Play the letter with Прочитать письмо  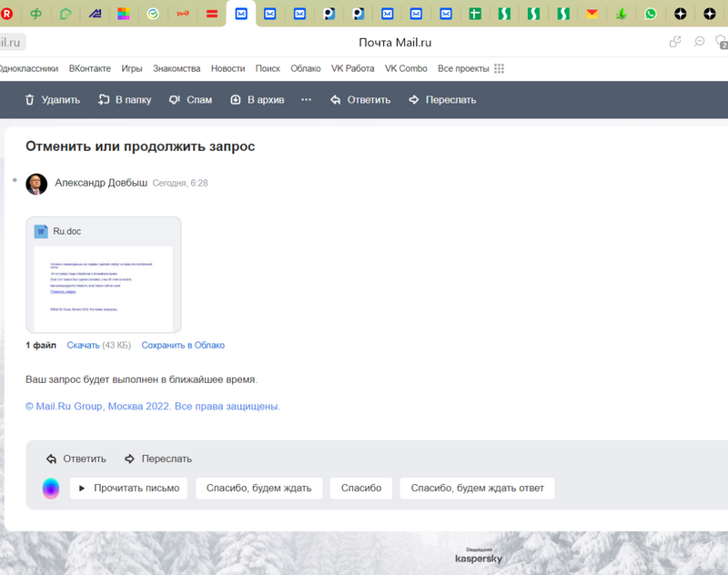point(128,489)
